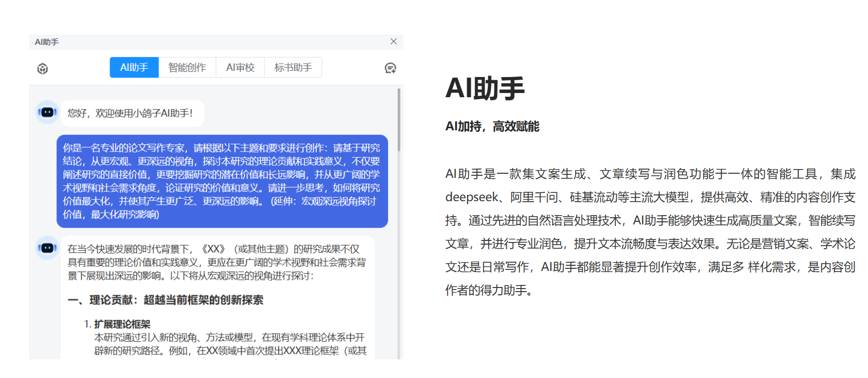Screen dimensions: 868x378
Task: Select the AI助手 tab
Action: pyautogui.click(x=134, y=68)
